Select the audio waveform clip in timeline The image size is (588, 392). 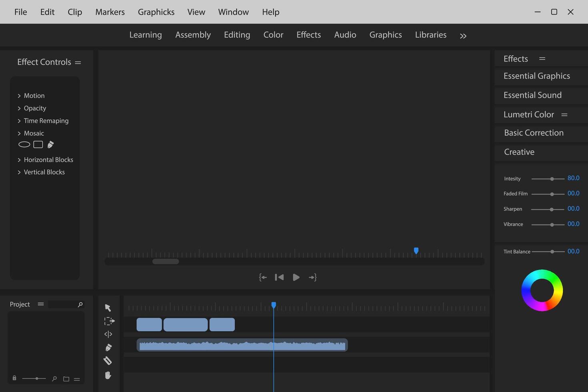tap(242, 345)
